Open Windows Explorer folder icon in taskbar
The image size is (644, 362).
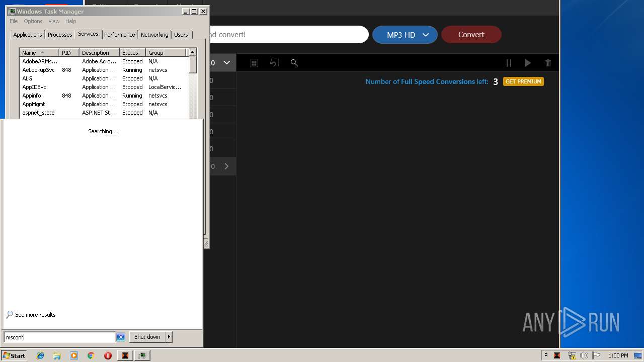click(57, 355)
